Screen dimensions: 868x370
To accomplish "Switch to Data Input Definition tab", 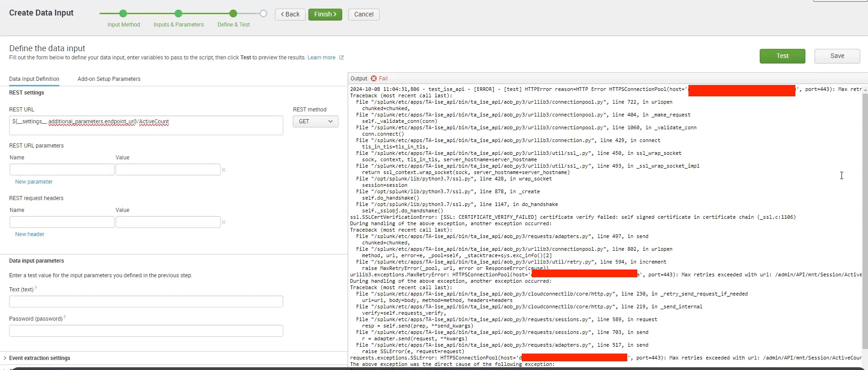I will coord(34,79).
